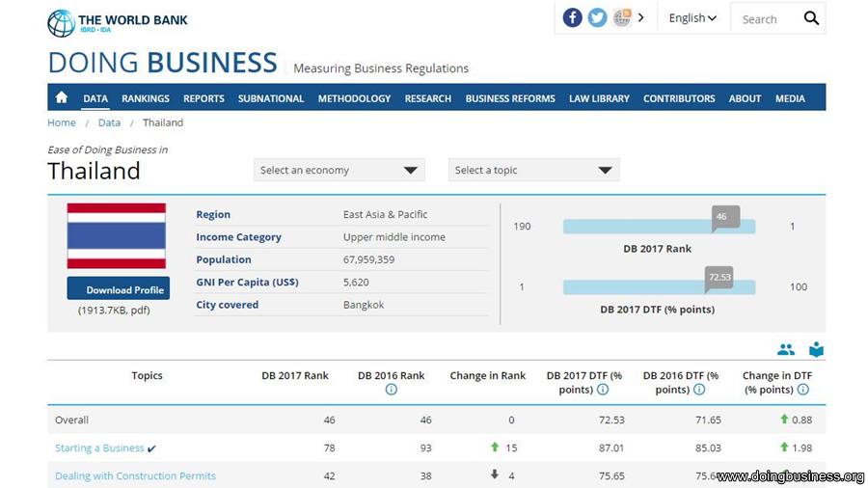The image size is (868, 488).
Task: Open the ABOUT menu item
Action: point(745,98)
